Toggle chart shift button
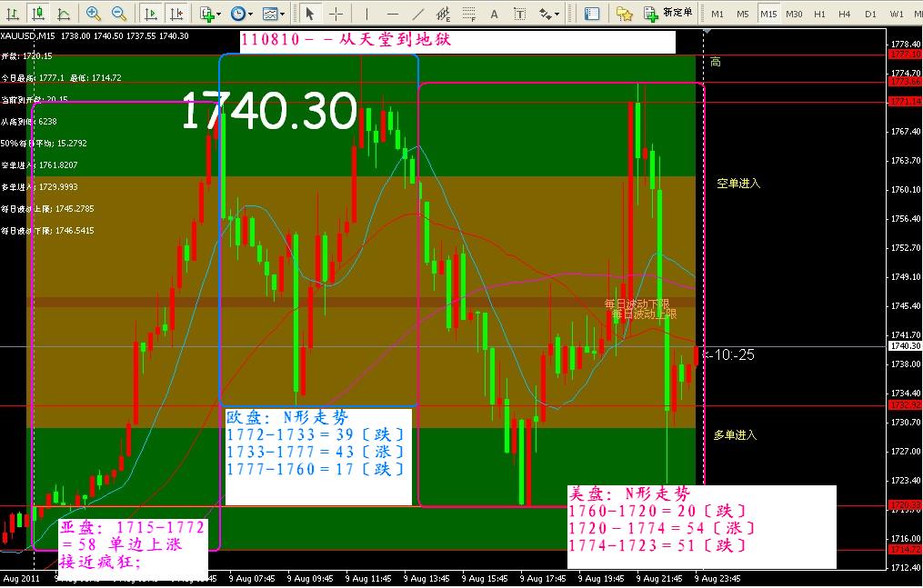 pos(176,14)
